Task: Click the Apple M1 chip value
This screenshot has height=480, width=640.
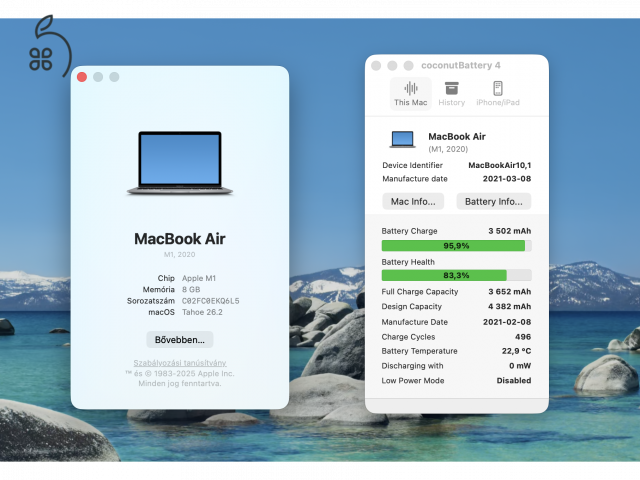Action: tap(199, 278)
